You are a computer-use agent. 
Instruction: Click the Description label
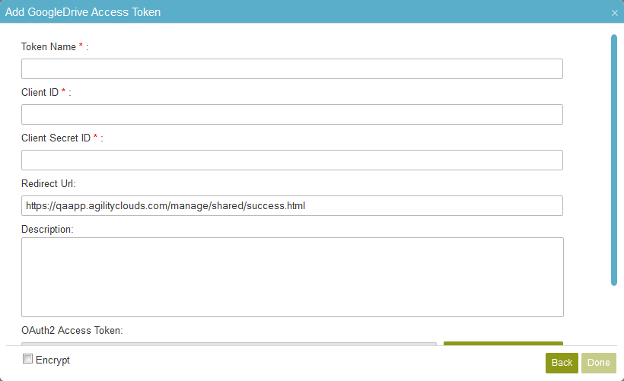click(47, 230)
